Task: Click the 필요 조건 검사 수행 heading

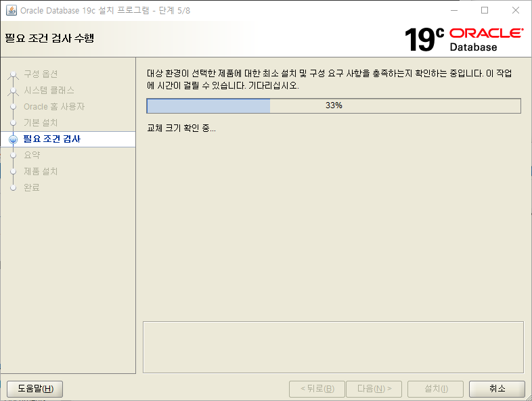Action: (49, 38)
